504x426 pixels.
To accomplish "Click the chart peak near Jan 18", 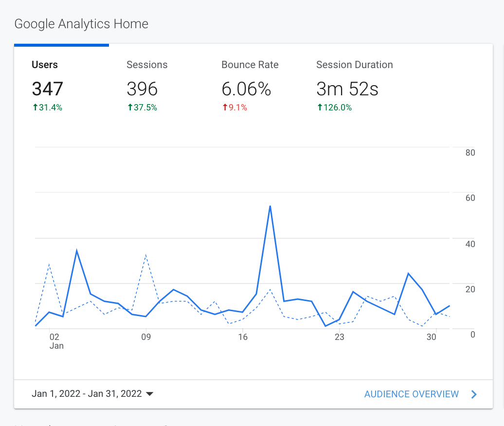I will [x=270, y=206].
